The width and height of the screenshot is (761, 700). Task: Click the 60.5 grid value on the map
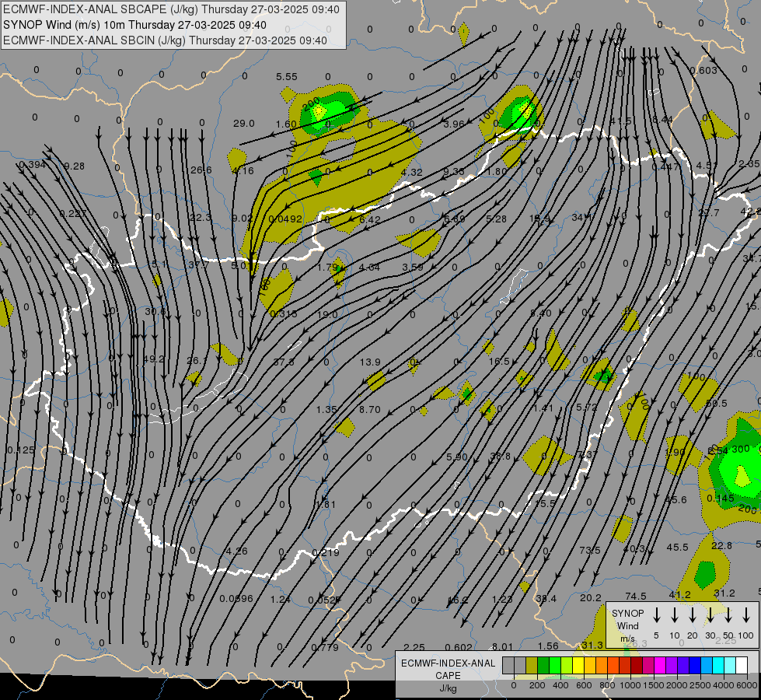coord(717,403)
